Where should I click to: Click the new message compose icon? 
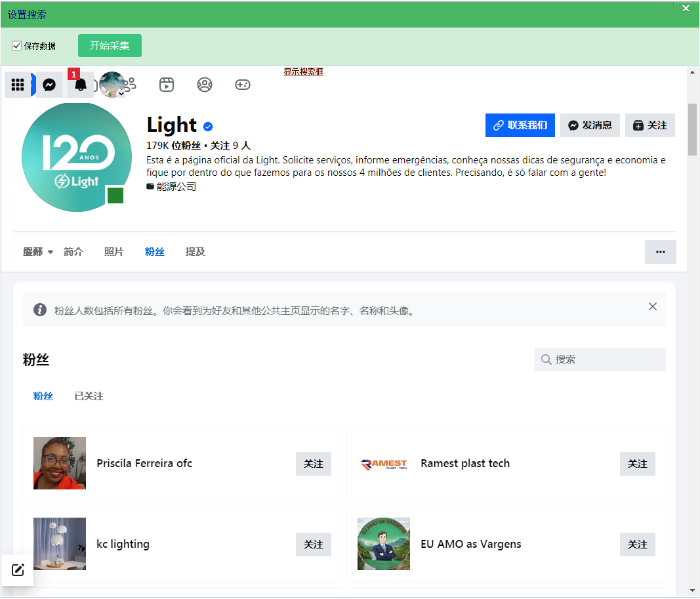(x=18, y=569)
